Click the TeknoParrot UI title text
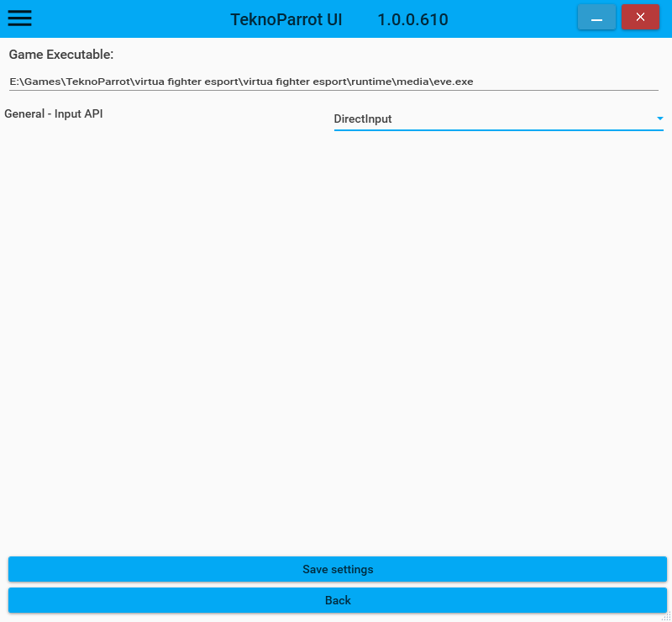 pyautogui.click(x=286, y=19)
